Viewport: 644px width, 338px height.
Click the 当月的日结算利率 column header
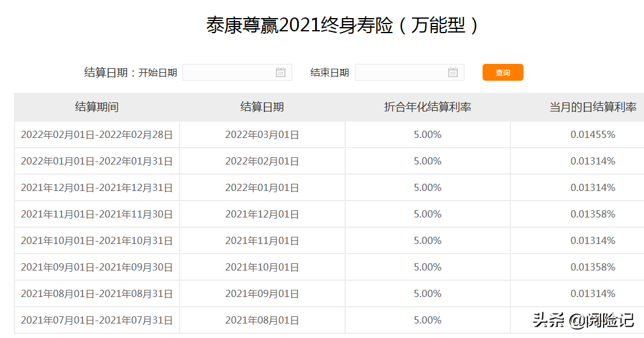pos(593,107)
